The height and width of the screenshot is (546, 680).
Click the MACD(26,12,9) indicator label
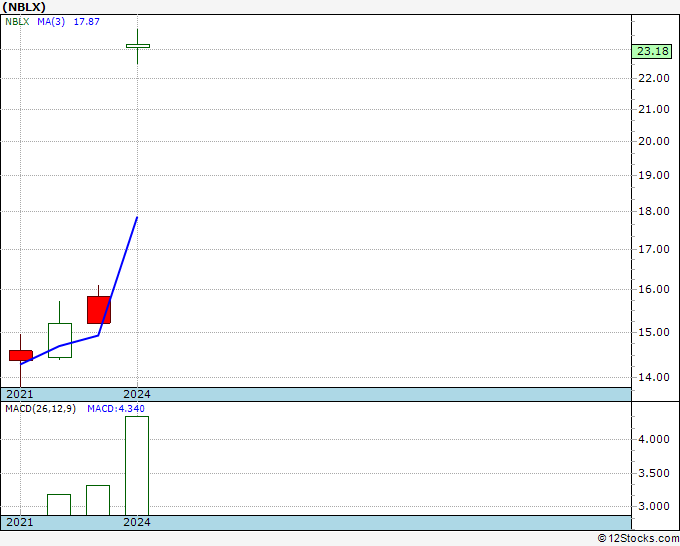40,409
